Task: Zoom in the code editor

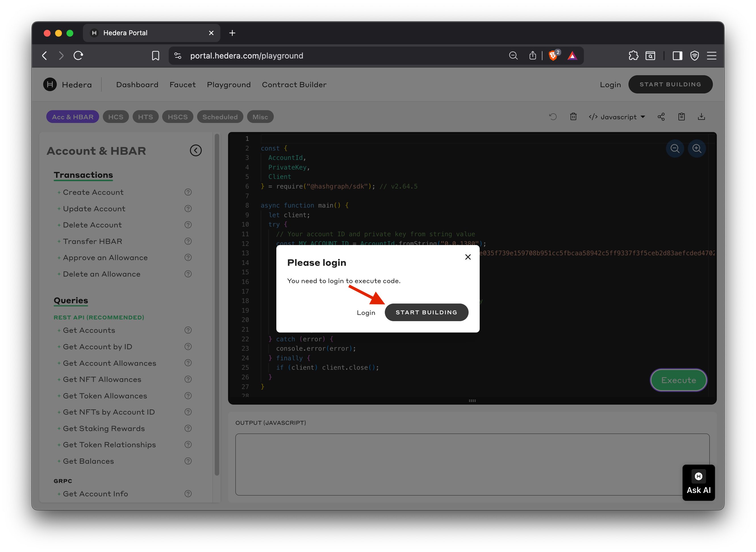Action: coord(697,148)
